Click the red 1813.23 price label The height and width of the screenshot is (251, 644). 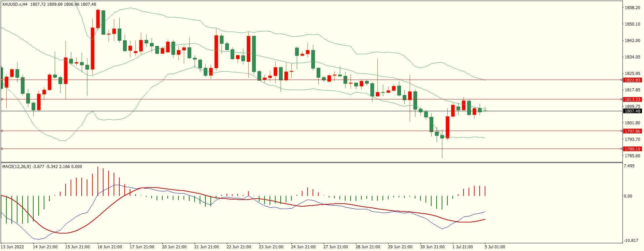click(x=632, y=99)
